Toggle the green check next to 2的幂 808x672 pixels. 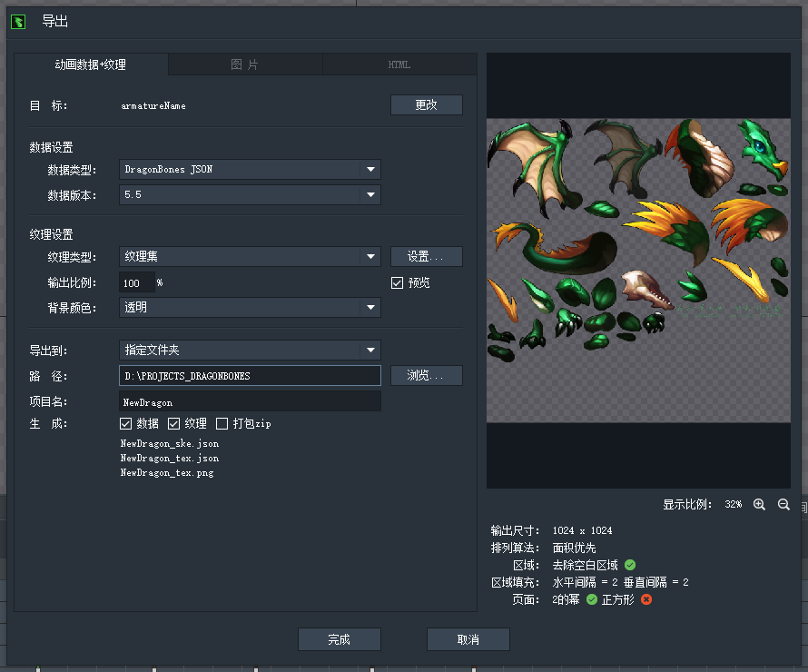[592, 599]
